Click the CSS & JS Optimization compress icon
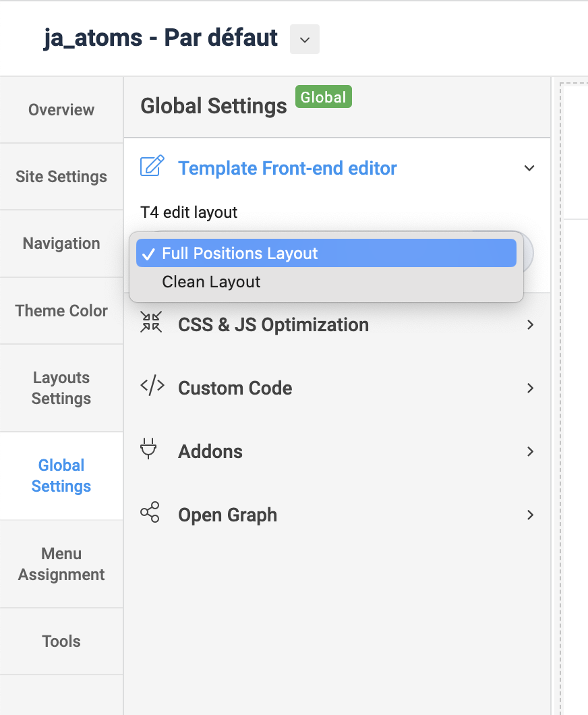Viewport: 588px width, 715px height. [x=151, y=323]
